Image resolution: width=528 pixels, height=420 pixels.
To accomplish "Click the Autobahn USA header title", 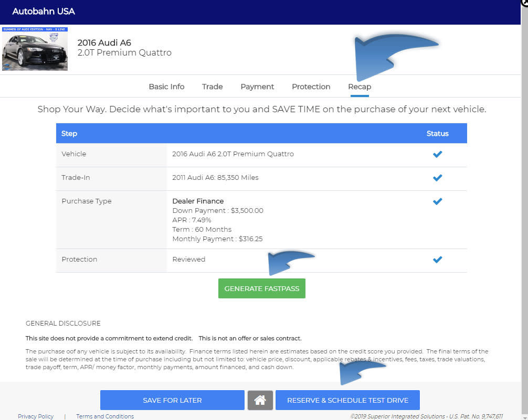I will click(44, 12).
